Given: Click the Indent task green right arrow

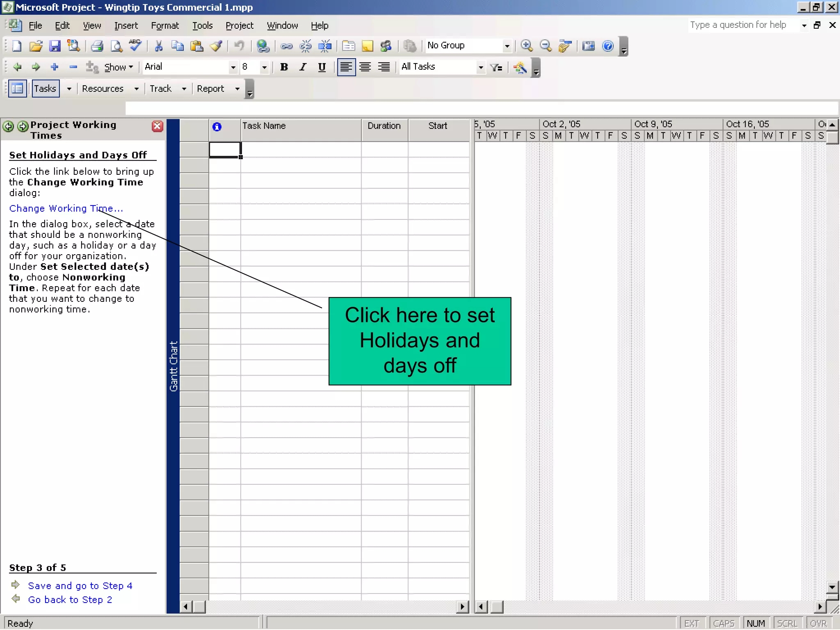Looking at the screenshot, I should point(36,67).
